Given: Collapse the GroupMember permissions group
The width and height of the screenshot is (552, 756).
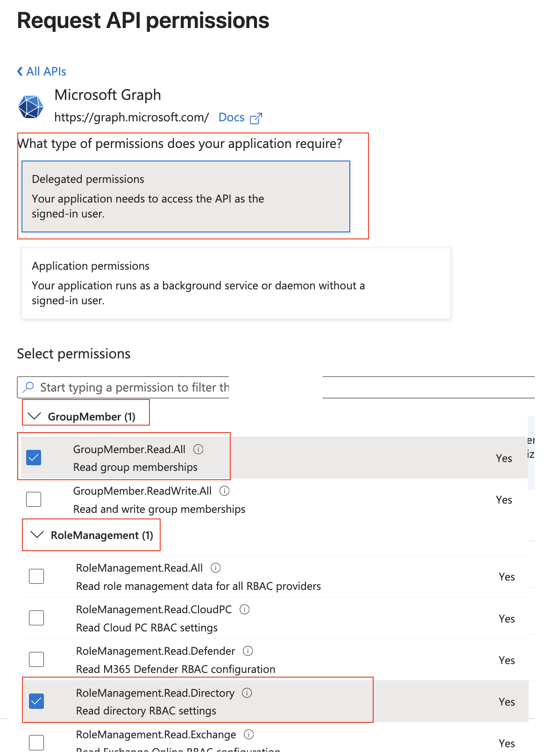Looking at the screenshot, I should 34,416.
